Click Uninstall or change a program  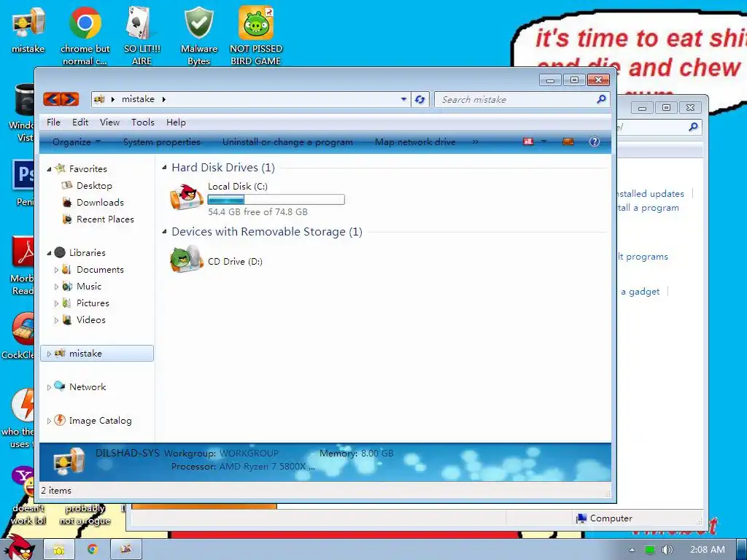click(287, 142)
